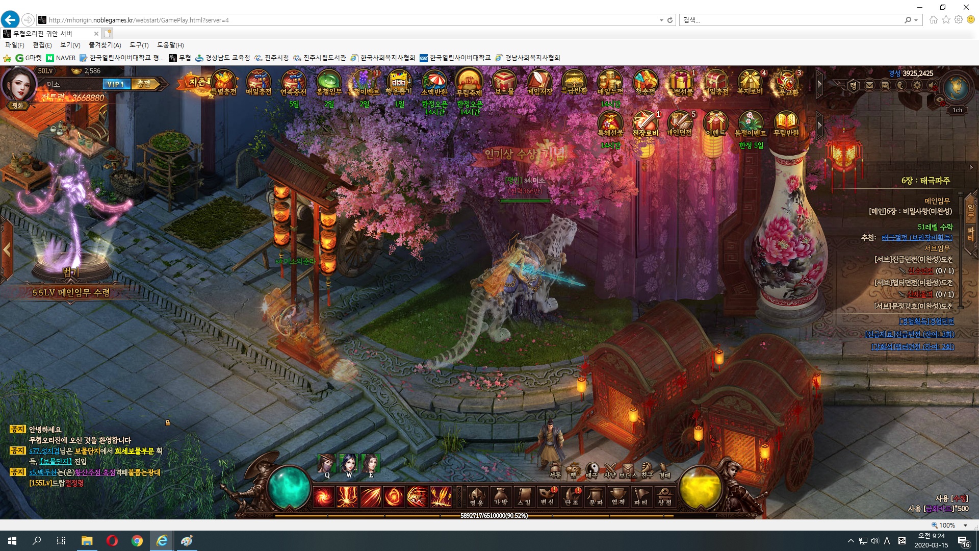Open the 소액반환 umbrella icon
This screenshot has width=980, height=551.
tap(434, 83)
